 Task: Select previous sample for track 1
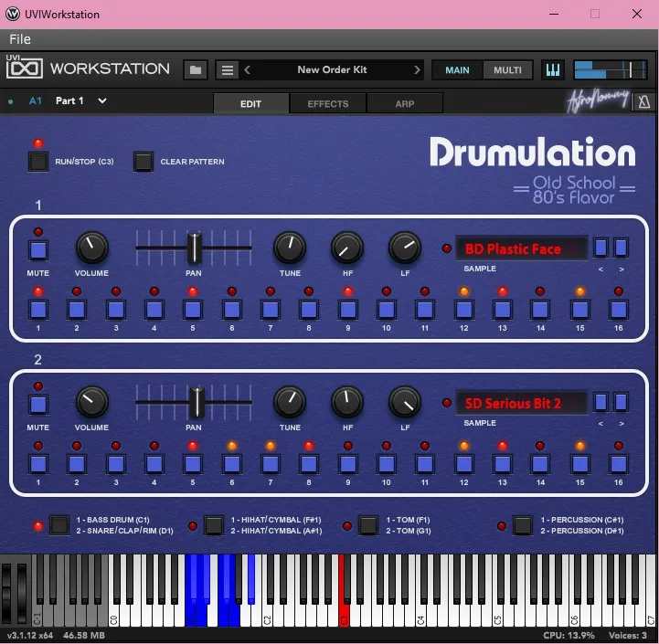point(601,248)
